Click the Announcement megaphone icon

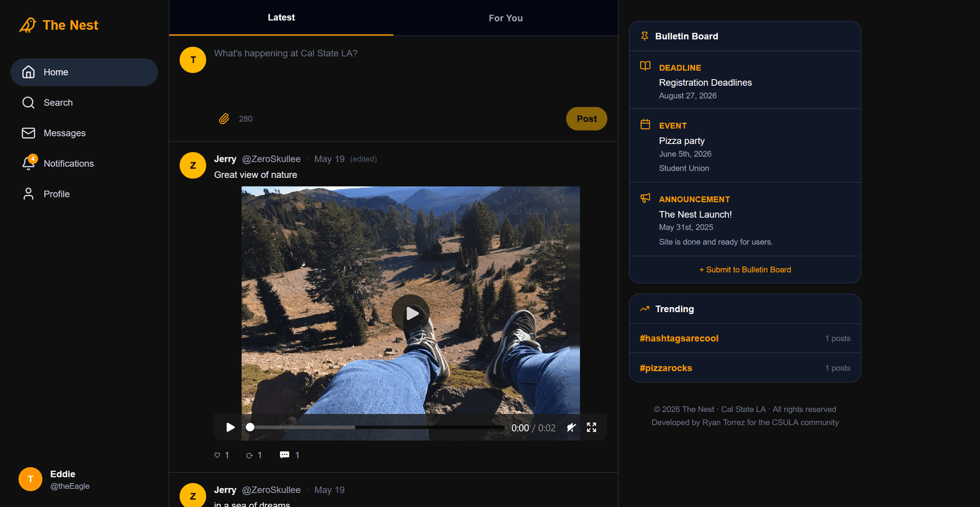tap(645, 198)
